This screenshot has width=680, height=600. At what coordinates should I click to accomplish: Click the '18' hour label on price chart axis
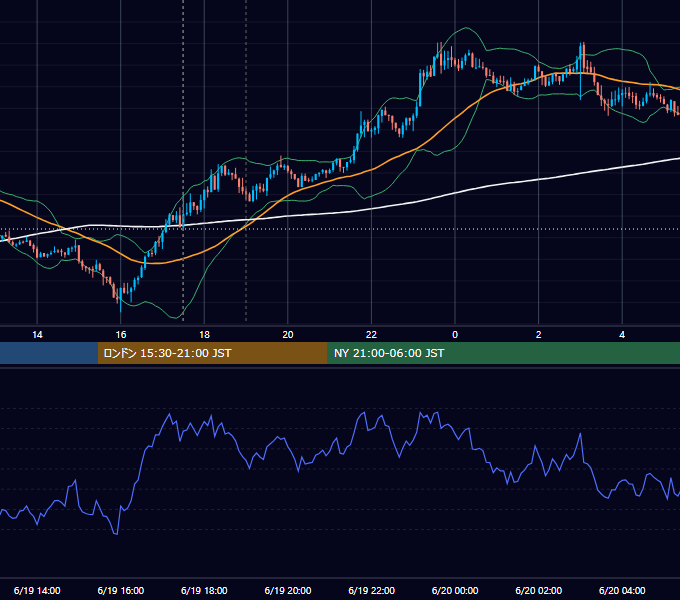pyautogui.click(x=204, y=335)
